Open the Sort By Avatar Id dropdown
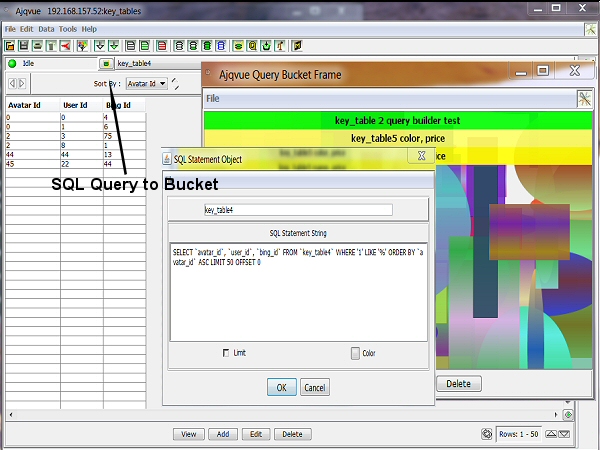The height and width of the screenshot is (450, 600). point(146,84)
